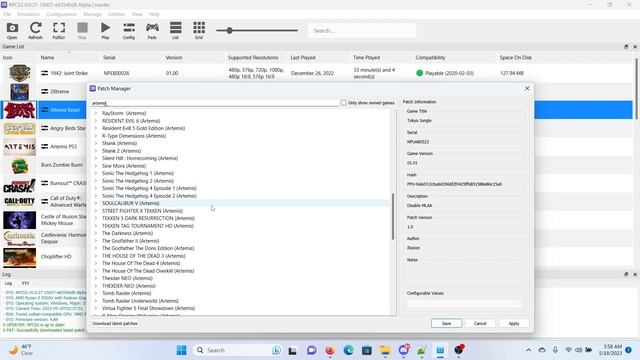
Task: Click the Refresh toolbar icon
Action: tap(36, 31)
